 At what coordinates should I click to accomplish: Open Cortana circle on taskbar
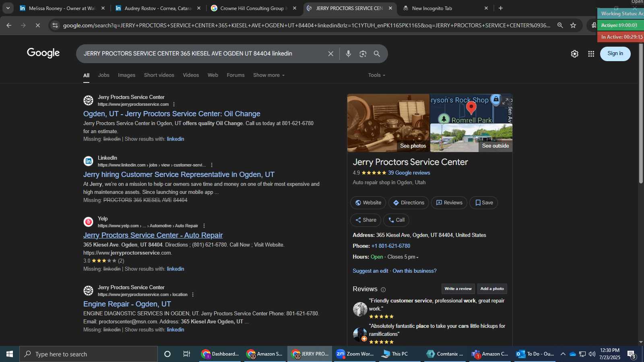pyautogui.click(x=167, y=354)
